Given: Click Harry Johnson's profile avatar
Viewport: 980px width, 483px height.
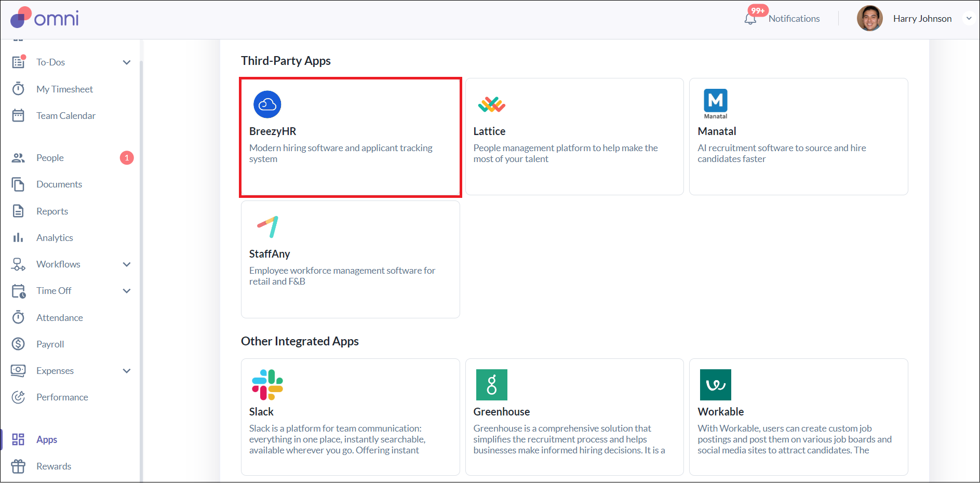Looking at the screenshot, I should pos(869,19).
